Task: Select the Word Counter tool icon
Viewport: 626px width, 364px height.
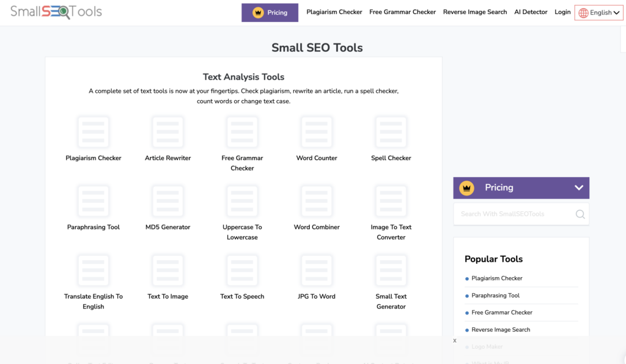Action: 317,132
